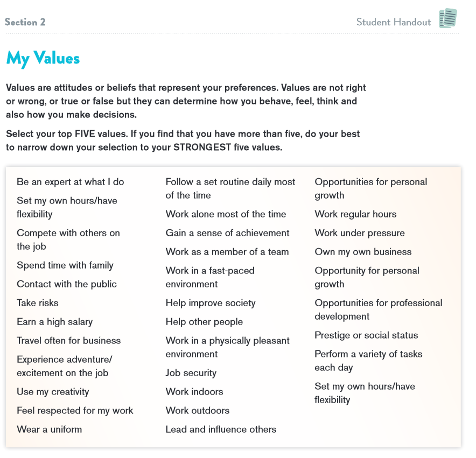Image resolution: width=476 pixels, height=458 pixels.
Task: Click the "Section 2" header label
Action: pyautogui.click(x=25, y=22)
